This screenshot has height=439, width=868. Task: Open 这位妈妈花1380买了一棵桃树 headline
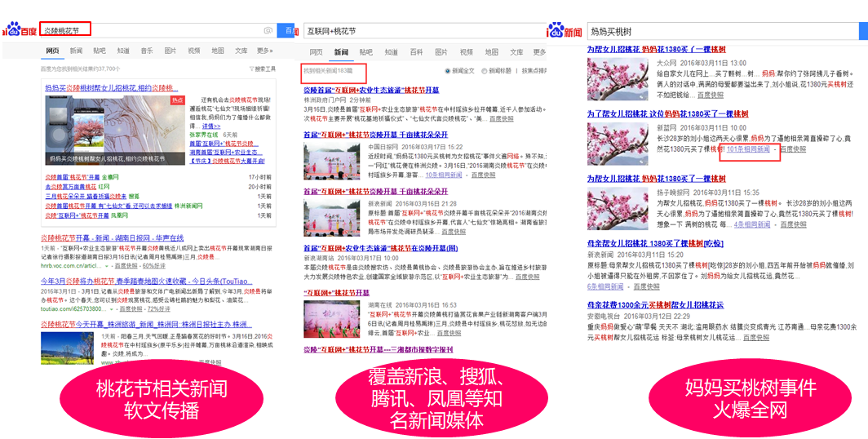(x=667, y=113)
